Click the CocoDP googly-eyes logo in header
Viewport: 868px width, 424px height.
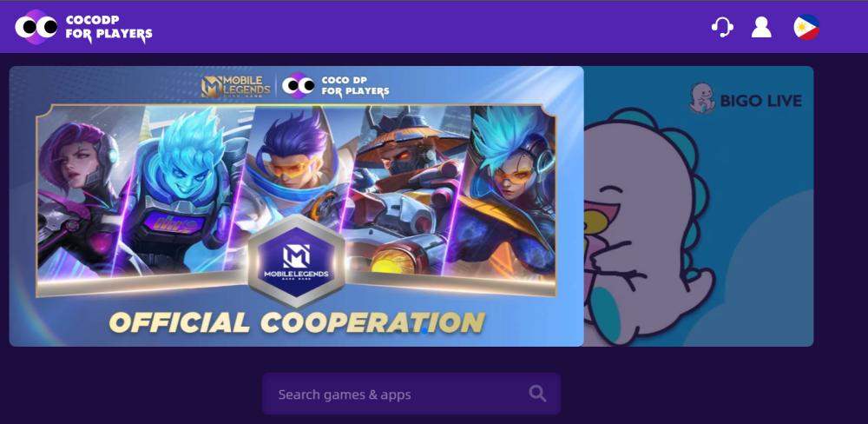36,27
